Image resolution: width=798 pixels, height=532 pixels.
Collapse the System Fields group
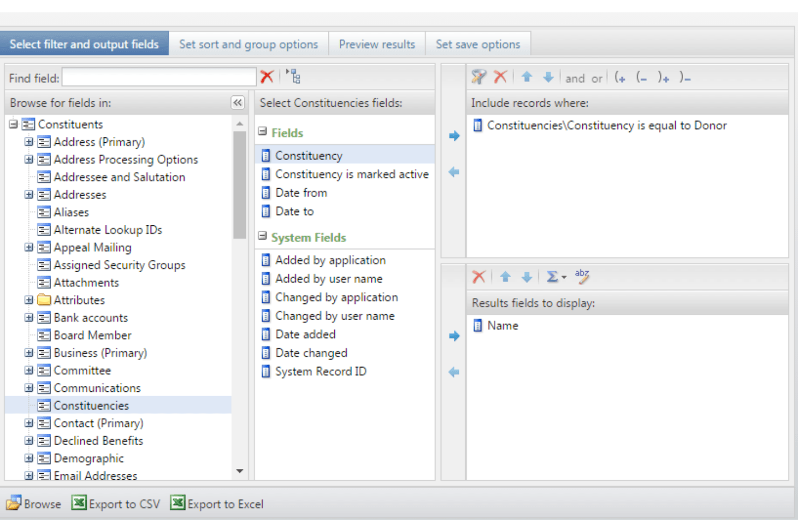[x=263, y=236]
